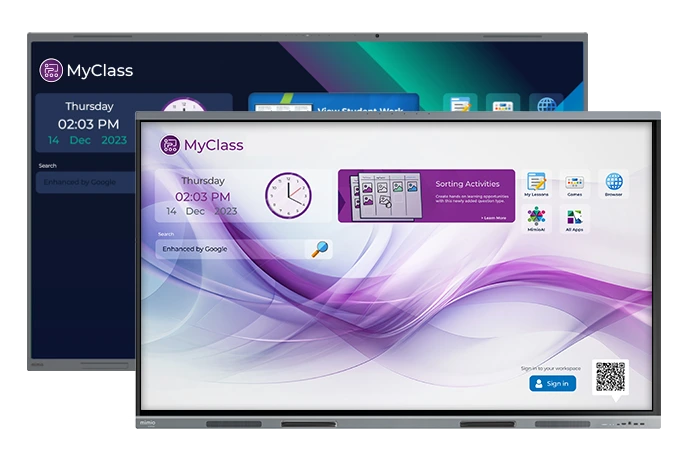Open the globe browser icon on back display
Screen dimensions: 690x460
pyautogui.click(x=546, y=103)
